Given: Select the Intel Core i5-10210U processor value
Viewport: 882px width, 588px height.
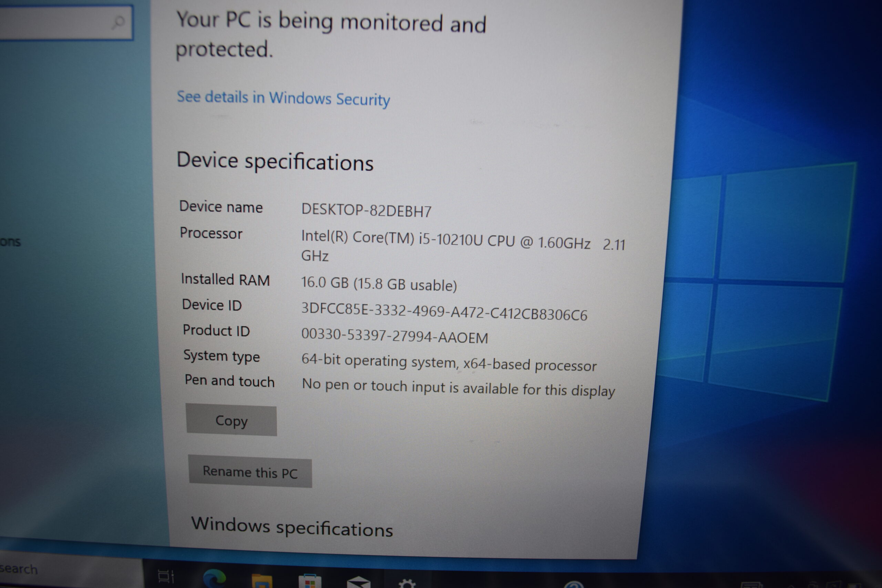Looking at the screenshot, I should coord(463,247).
